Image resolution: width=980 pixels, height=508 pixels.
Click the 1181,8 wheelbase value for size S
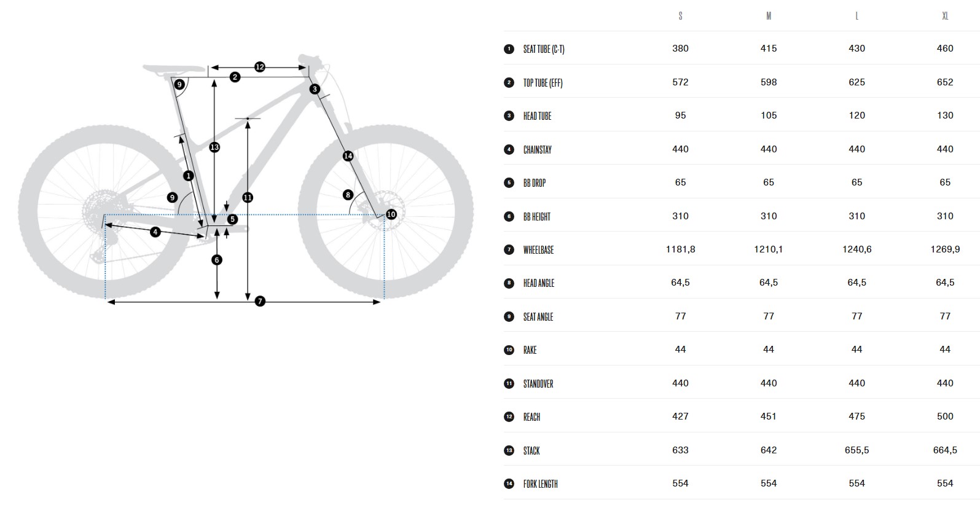click(680, 249)
